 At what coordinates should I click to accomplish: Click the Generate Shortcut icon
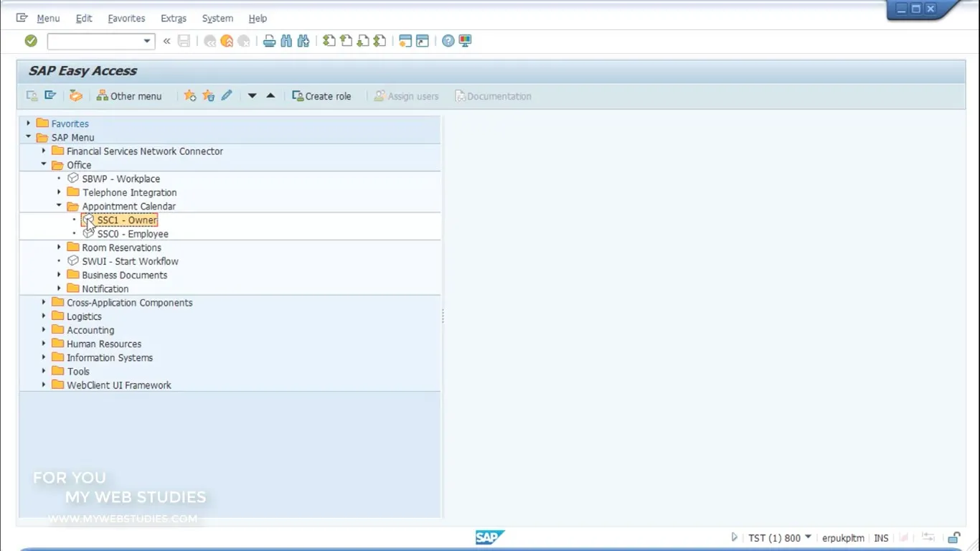pos(423,41)
